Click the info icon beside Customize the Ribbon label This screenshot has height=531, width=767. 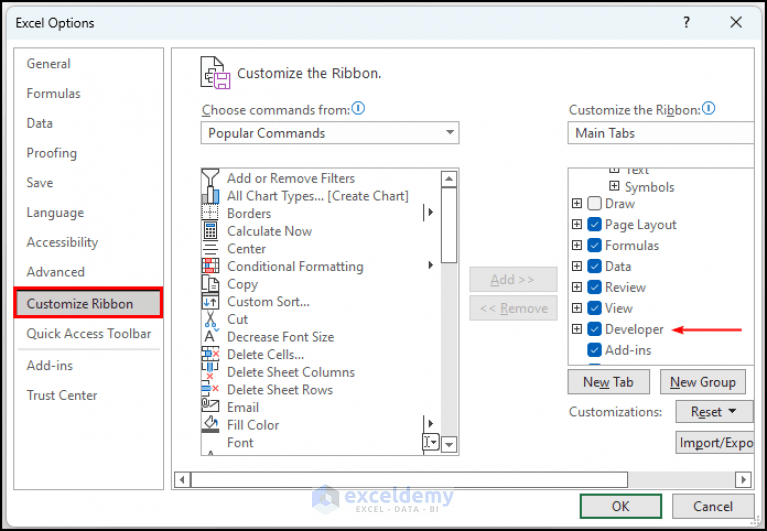tap(709, 108)
